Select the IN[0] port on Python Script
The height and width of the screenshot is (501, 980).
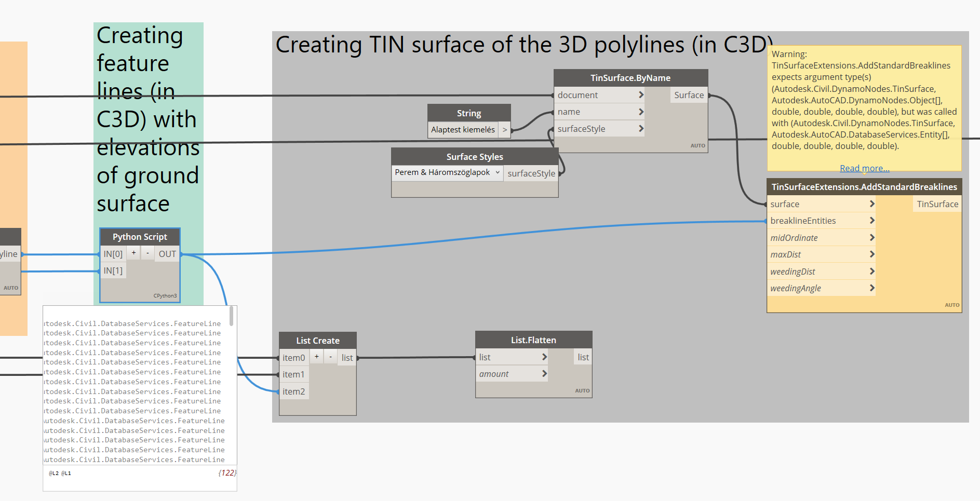pyautogui.click(x=113, y=254)
